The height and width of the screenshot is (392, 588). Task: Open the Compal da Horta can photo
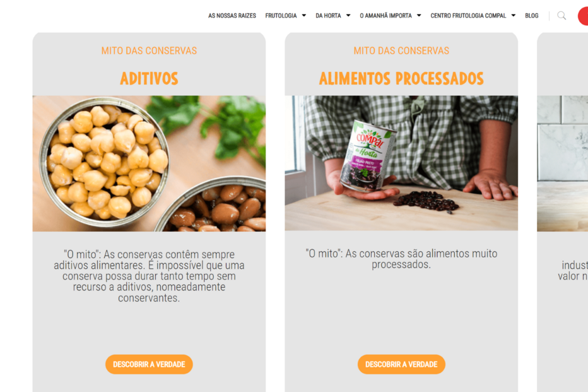click(x=401, y=163)
